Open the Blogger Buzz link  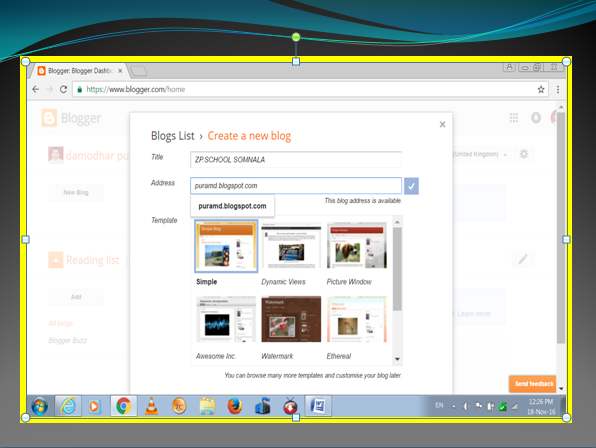(x=67, y=340)
